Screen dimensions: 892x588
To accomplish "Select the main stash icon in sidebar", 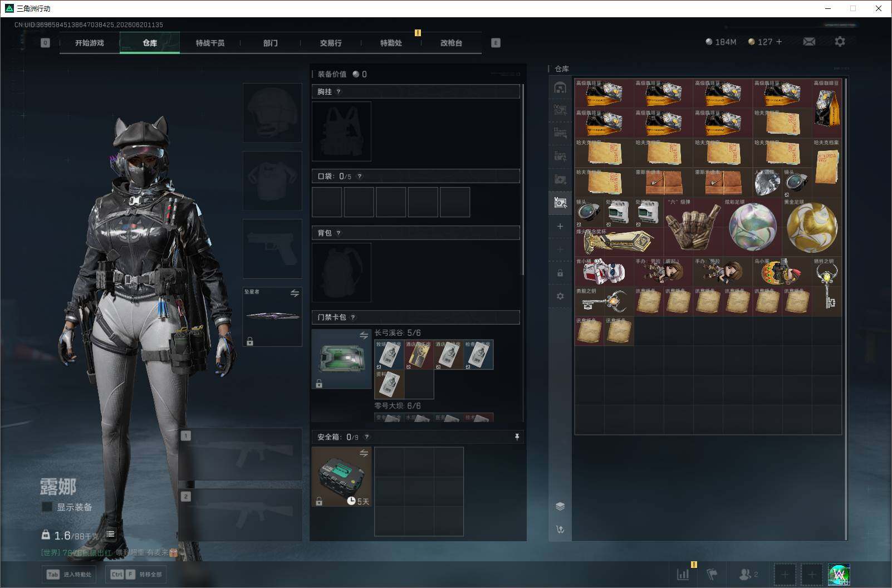I will click(x=560, y=87).
